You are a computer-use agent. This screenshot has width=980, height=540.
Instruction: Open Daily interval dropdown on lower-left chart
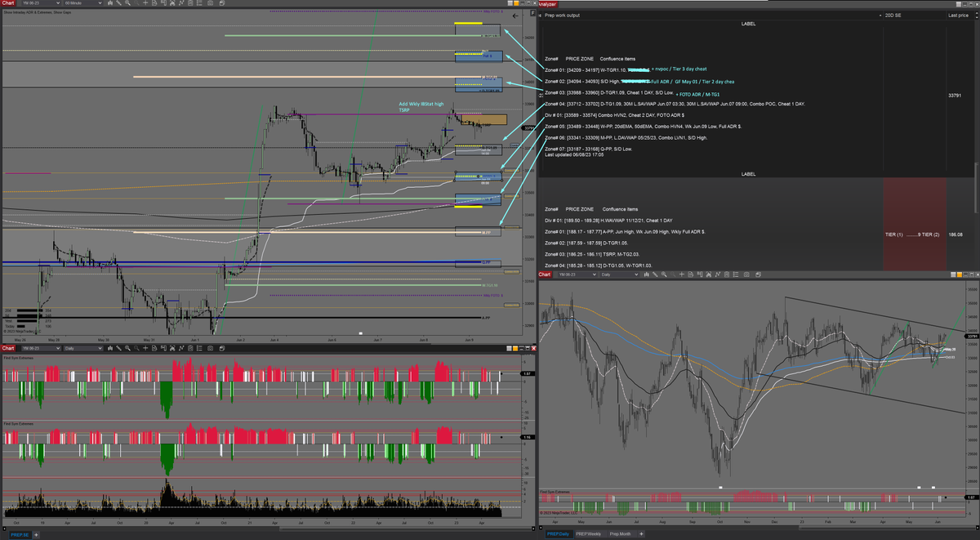83,348
